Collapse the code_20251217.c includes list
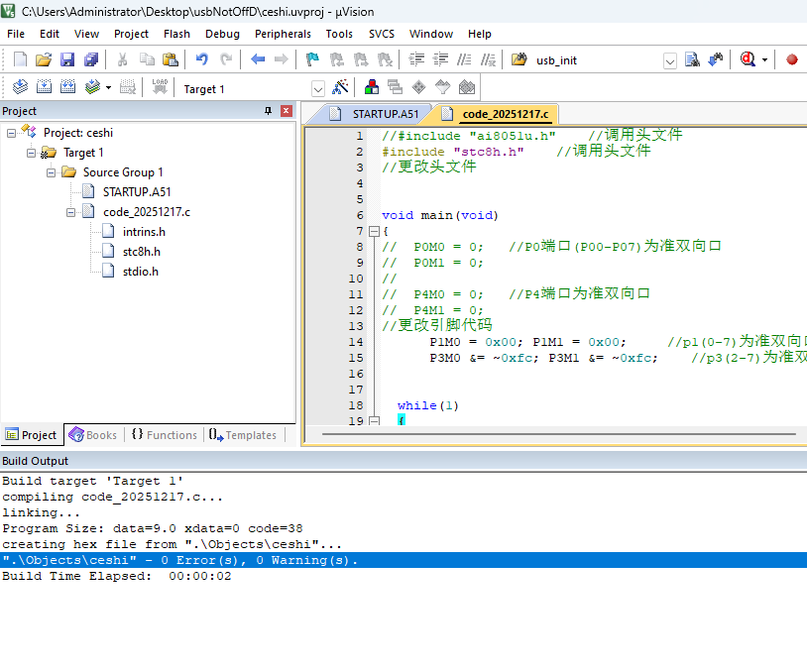 [71, 212]
